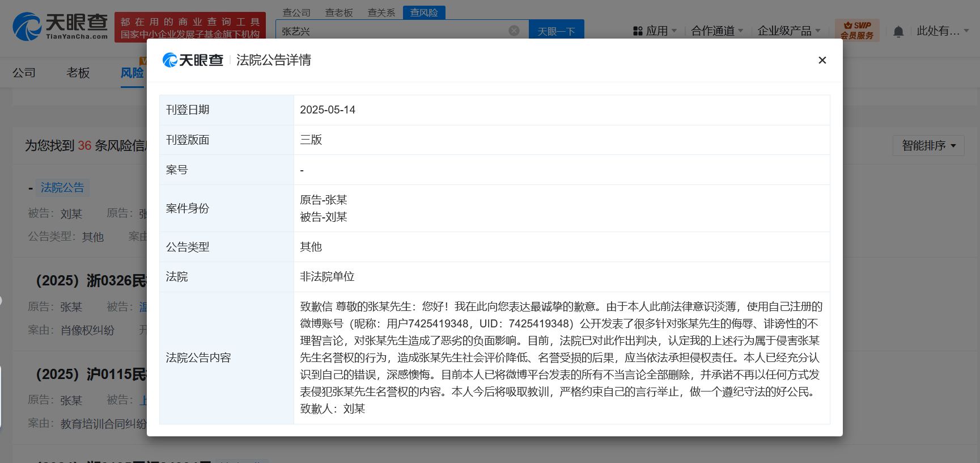This screenshot has height=463, width=980.
Task: Click the 法院公告 tag link
Action: (62, 188)
